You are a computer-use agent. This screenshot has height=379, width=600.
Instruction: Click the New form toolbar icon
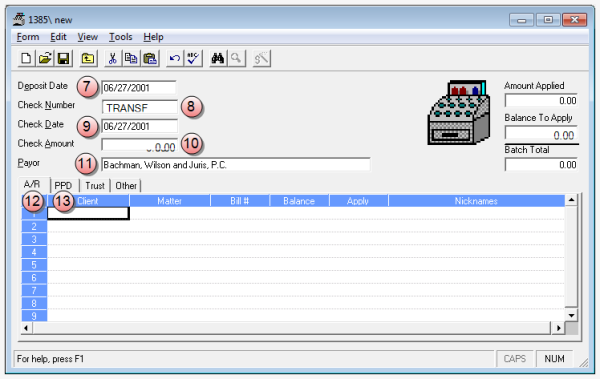click(x=26, y=59)
